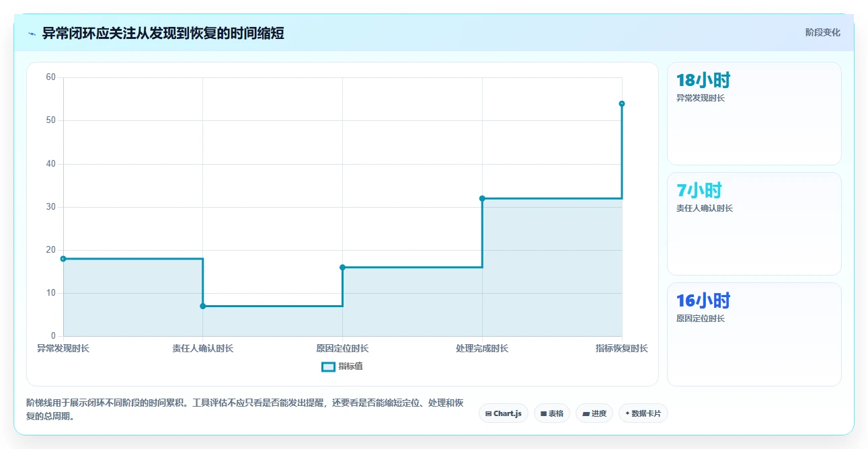This screenshot has width=868, height=449.
Task: Click the y-axis value 30
Action: coord(51,207)
